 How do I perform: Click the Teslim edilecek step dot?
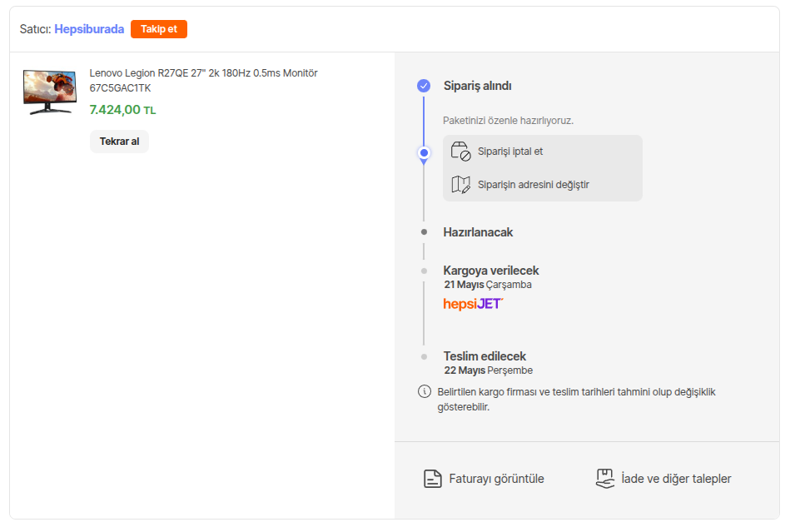(x=424, y=356)
